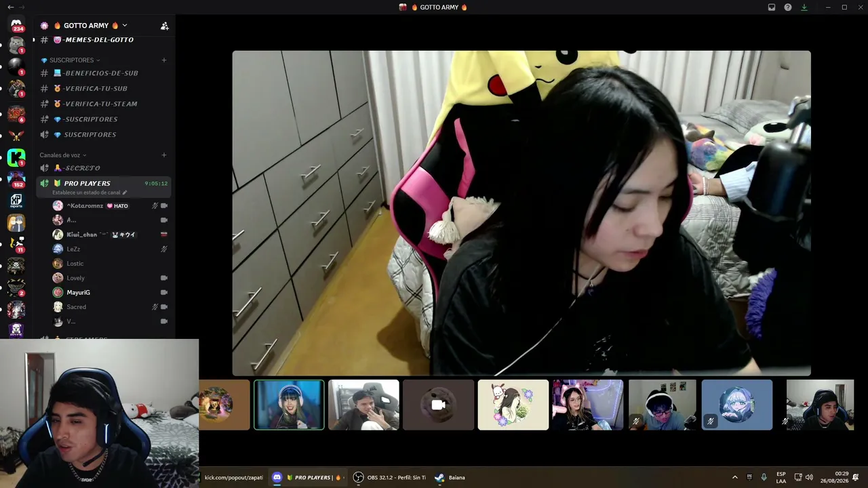
Task: Select the glasses and white headphones participant thumbnail
Action: 663,405
